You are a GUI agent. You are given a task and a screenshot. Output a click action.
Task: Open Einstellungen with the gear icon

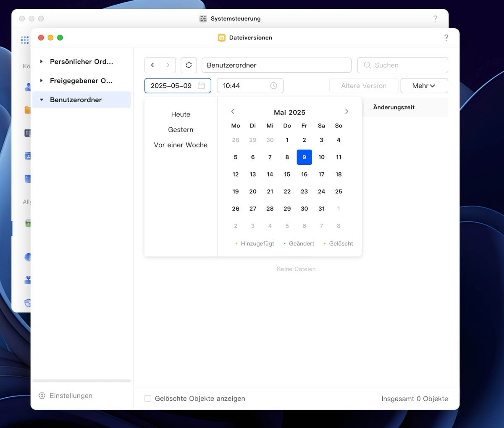[x=42, y=396]
